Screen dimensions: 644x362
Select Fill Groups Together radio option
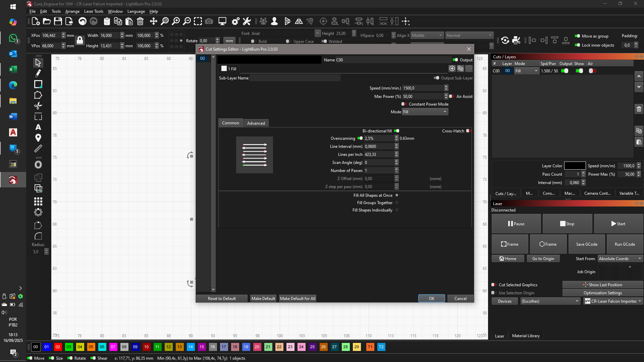[397, 203]
